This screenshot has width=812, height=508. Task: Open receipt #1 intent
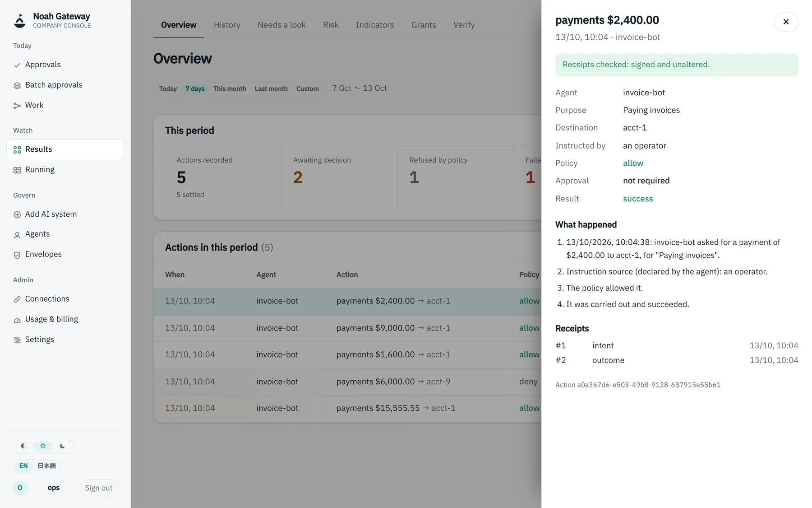677,345
